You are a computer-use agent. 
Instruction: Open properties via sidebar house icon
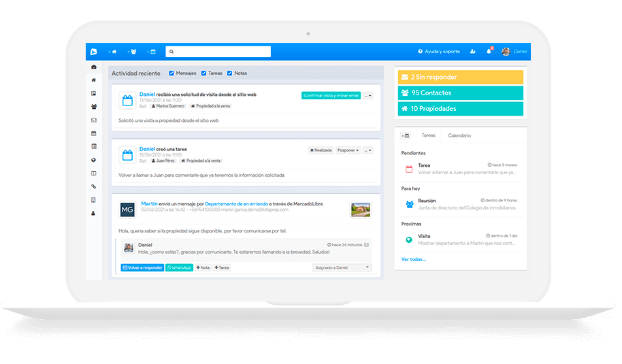pos(94,80)
